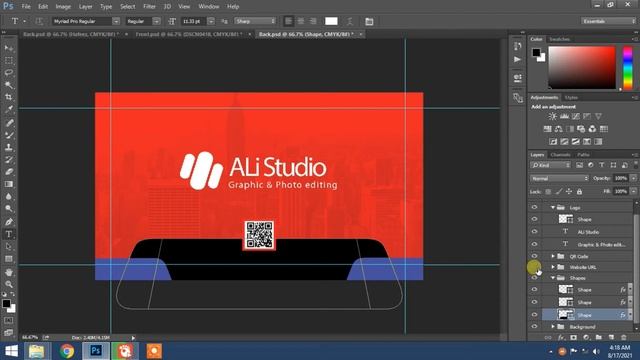640x360 pixels.
Task: Hide the Background group
Action: coord(534,327)
